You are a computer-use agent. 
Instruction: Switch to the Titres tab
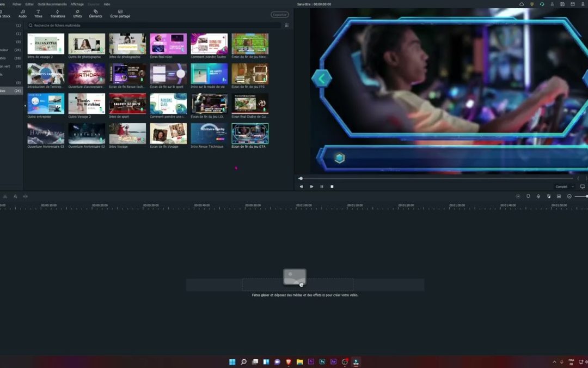point(38,14)
